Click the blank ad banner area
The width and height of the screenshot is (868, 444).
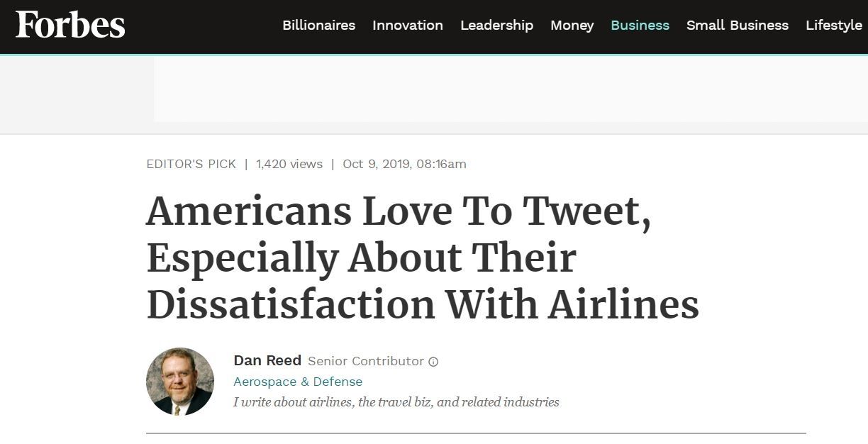[511, 89]
